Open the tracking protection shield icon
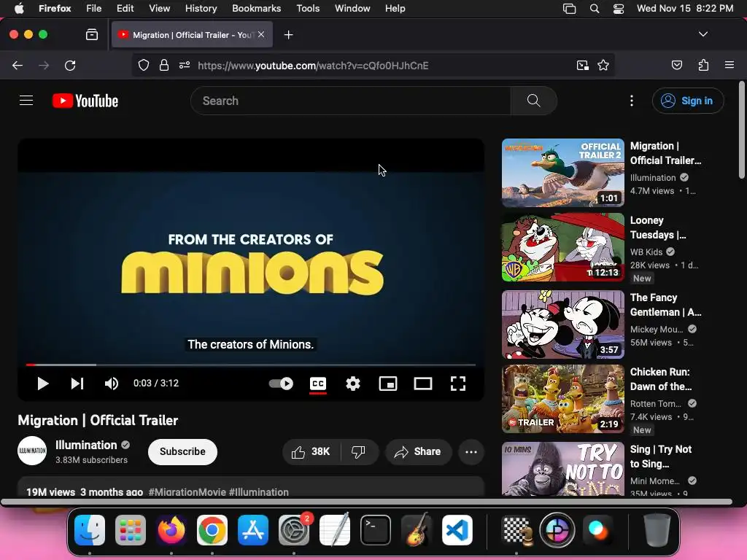747x560 pixels. (x=144, y=65)
